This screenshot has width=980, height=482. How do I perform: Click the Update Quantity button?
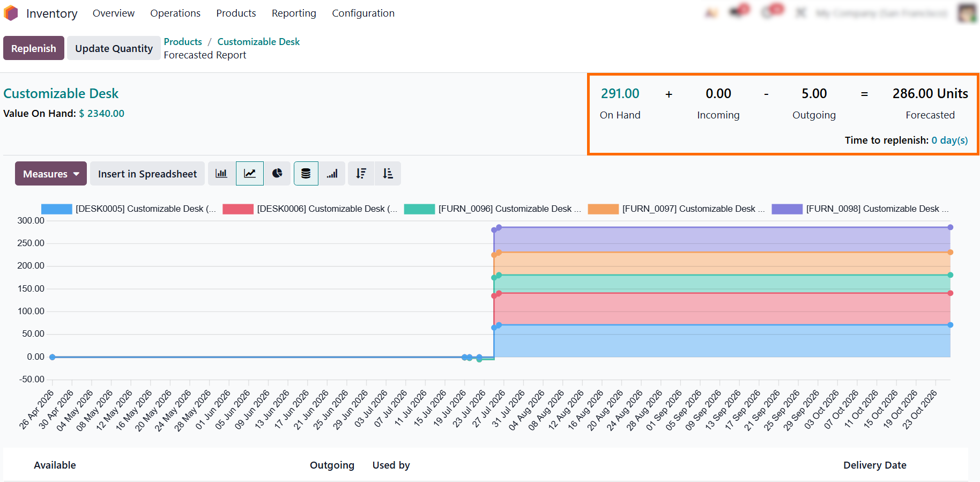tap(114, 48)
